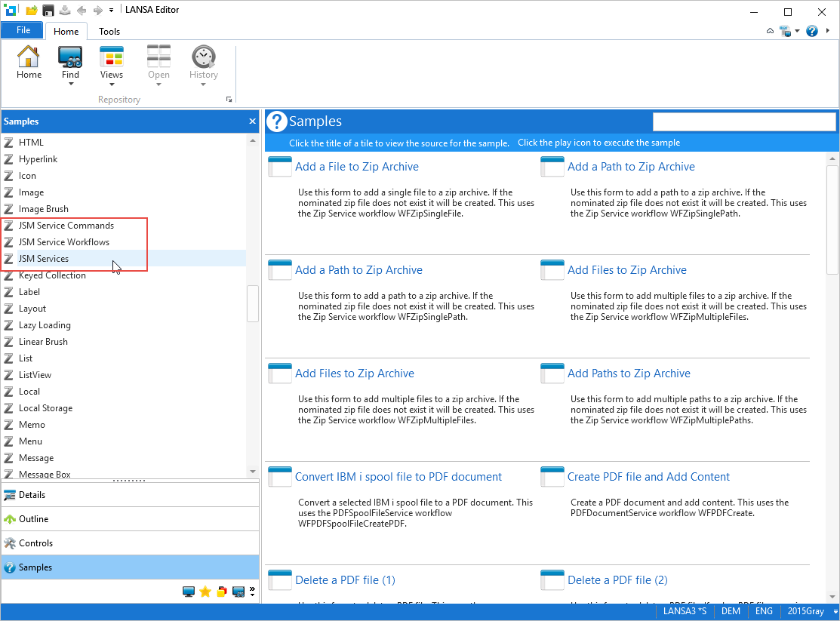This screenshot has width=840, height=621.
Task: Click the Views colored grid icon
Action: click(x=112, y=57)
